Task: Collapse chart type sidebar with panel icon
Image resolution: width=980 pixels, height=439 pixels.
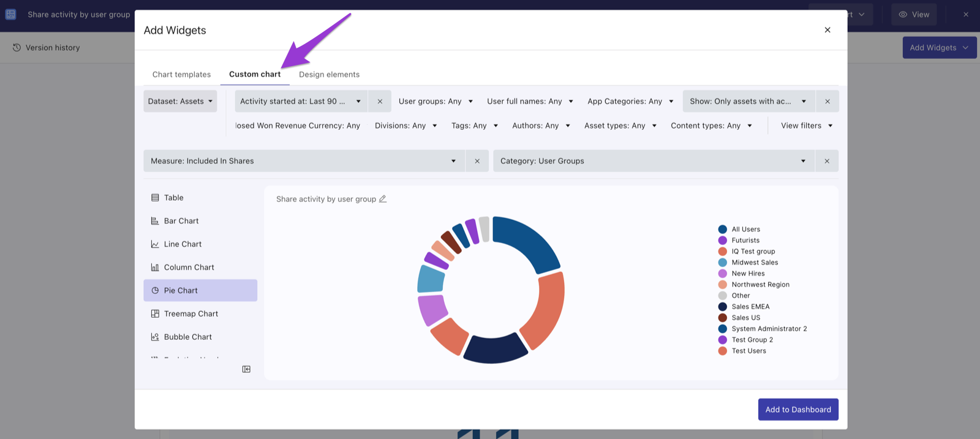Action: click(x=246, y=369)
